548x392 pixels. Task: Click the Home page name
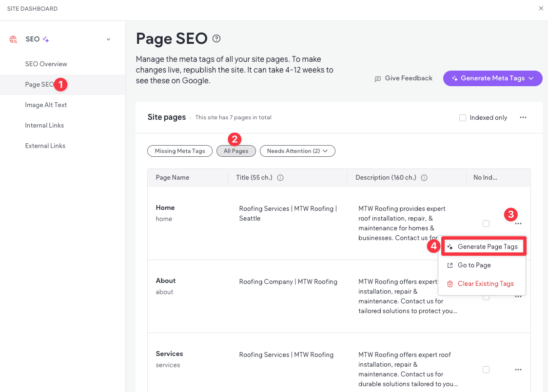tap(165, 208)
